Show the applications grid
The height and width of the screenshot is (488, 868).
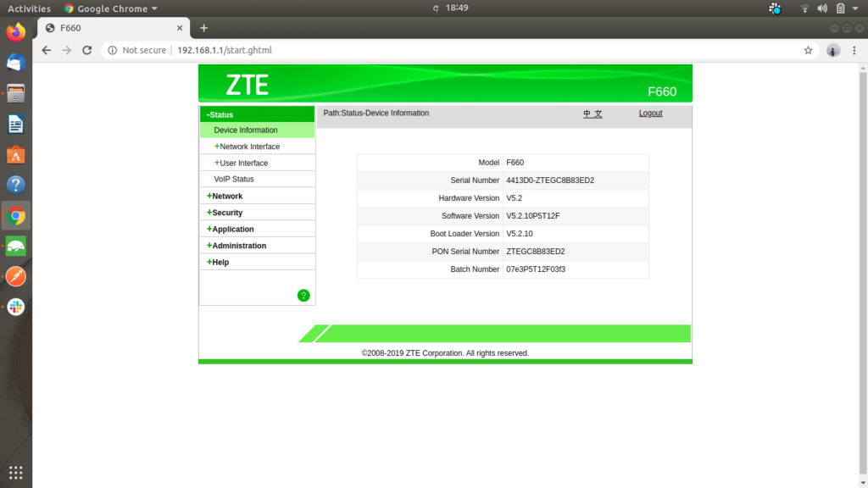(x=15, y=472)
